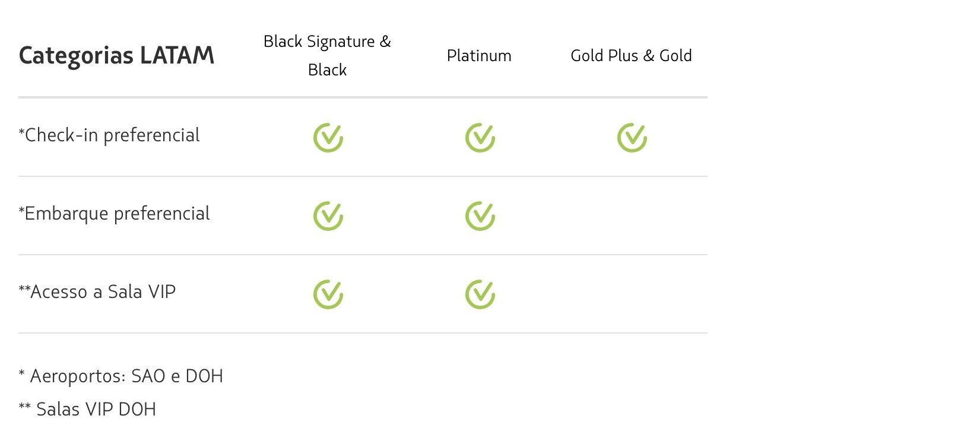The width and height of the screenshot is (980, 425).
Task: Click Embarque preferencial checkmark under Platinum
Action: (480, 216)
